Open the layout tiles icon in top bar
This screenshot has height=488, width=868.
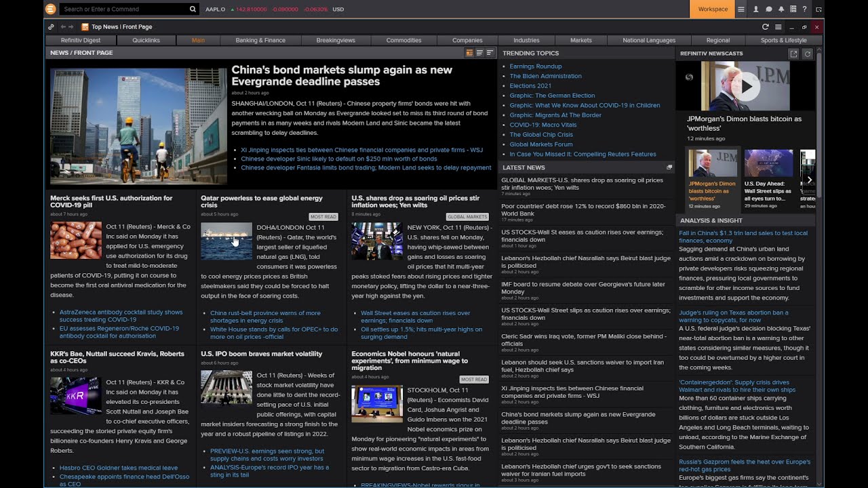793,9
